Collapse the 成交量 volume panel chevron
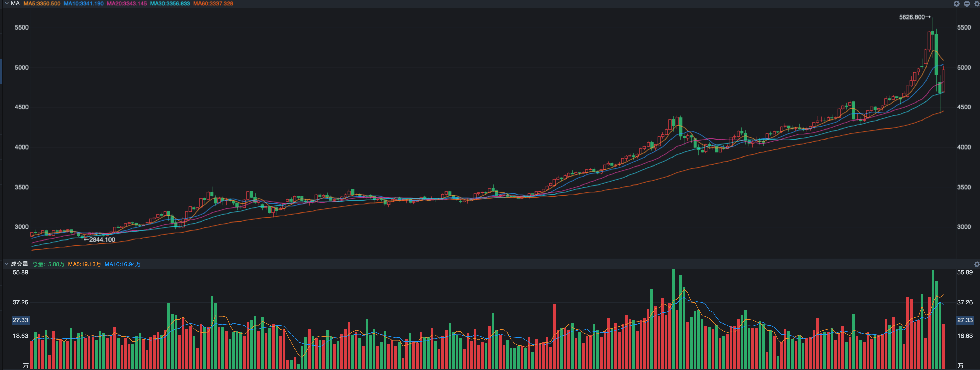Viewport: 980px width, 370px height. coord(6,264)
